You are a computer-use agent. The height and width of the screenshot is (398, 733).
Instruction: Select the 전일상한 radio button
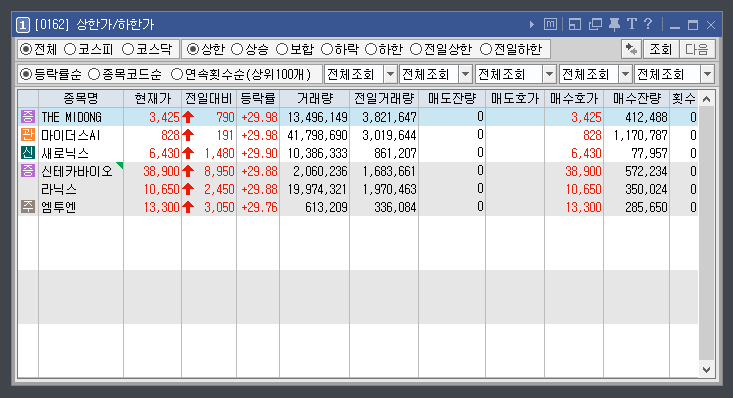[416, 49]
